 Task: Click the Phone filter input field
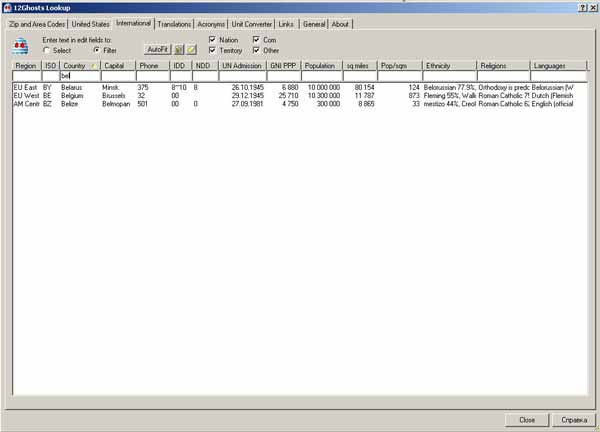[153, 76]
